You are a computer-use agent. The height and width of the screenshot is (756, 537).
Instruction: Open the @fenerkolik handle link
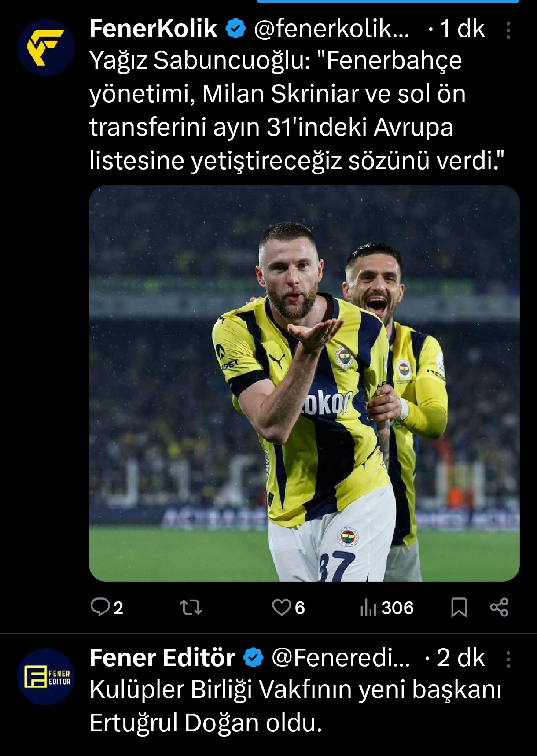click(332, 29)
